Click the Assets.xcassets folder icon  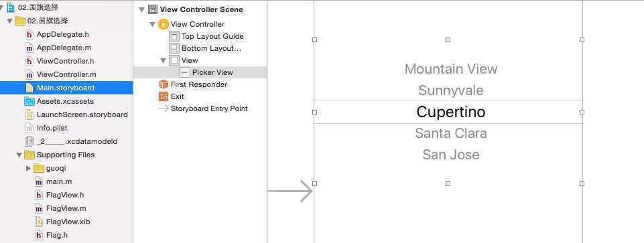pyautogui.click(x=29, y=101)
